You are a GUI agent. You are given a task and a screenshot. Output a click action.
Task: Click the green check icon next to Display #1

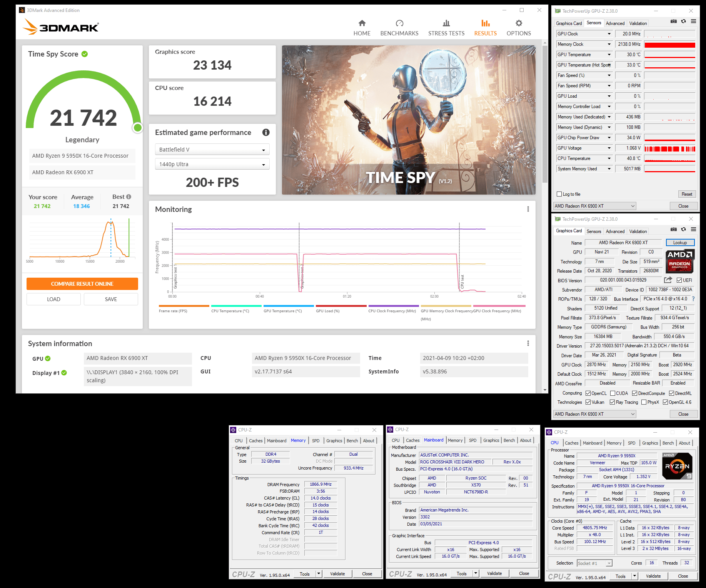pyautogui.click(x=64, y=373)
